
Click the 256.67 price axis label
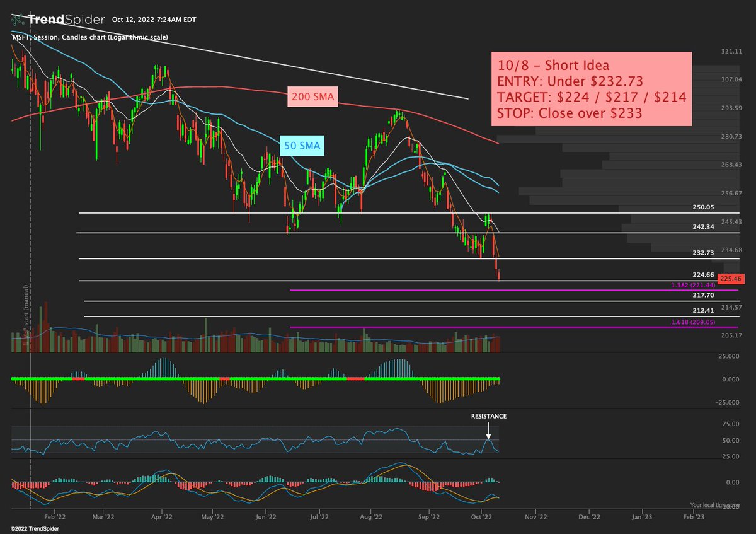730,193
